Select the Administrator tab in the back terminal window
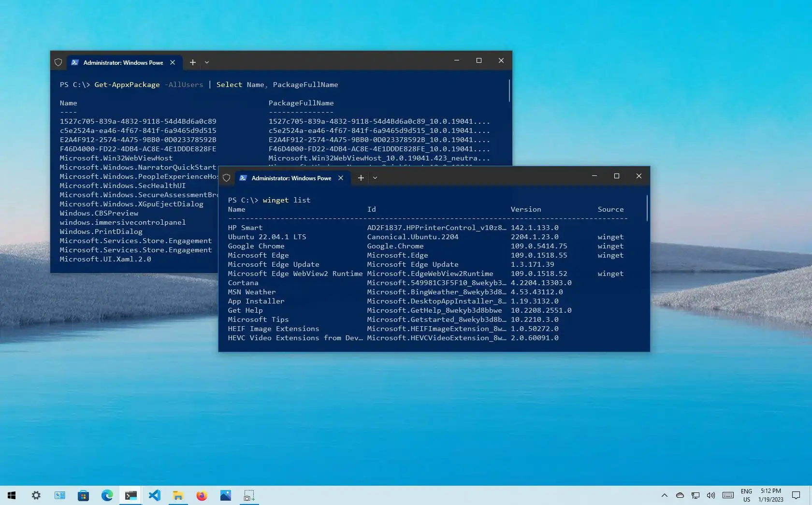812x505 pixels. coord(121,62)
